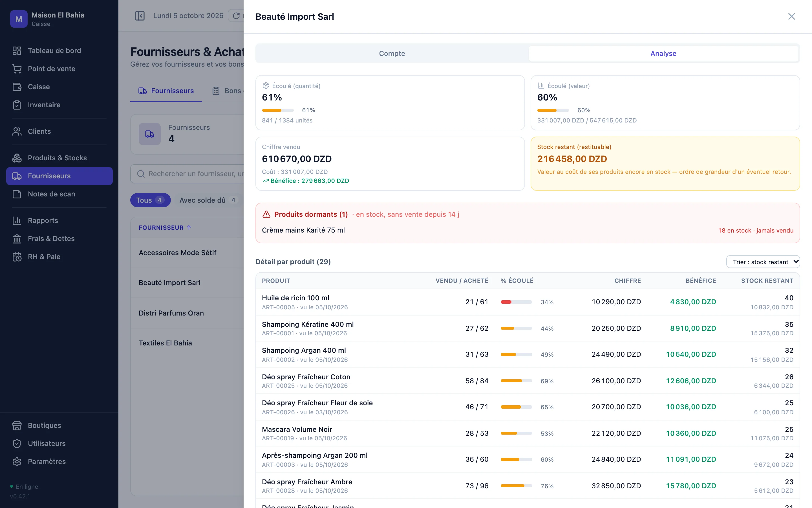Open Boutiques store icon
The width and height of the screenshot is (812, 508).
[17, 426]
